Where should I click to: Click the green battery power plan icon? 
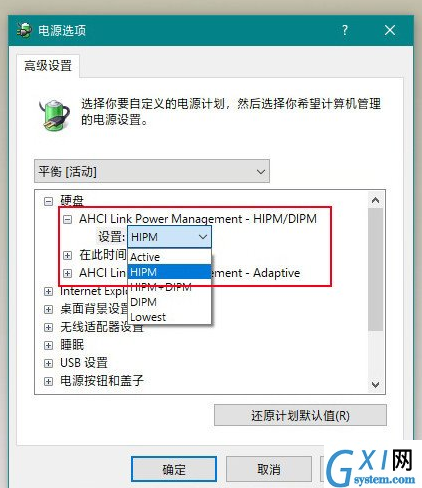(54, 114)
